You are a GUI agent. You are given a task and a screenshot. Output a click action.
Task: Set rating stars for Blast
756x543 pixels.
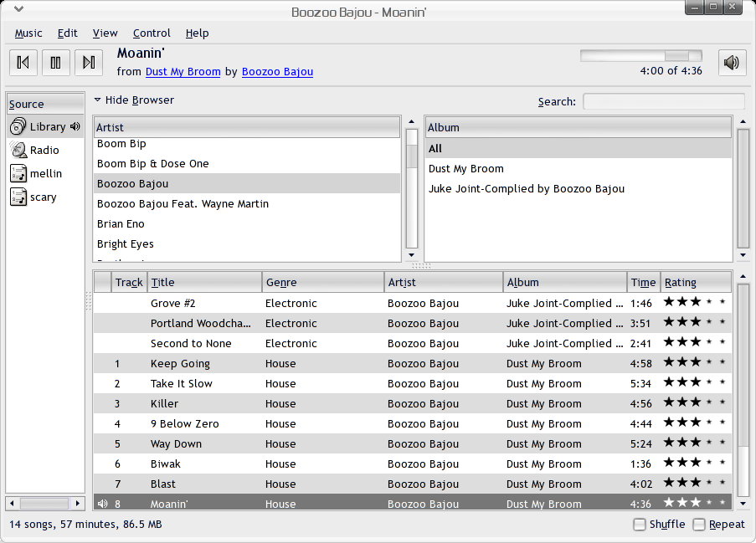[694, 484]
